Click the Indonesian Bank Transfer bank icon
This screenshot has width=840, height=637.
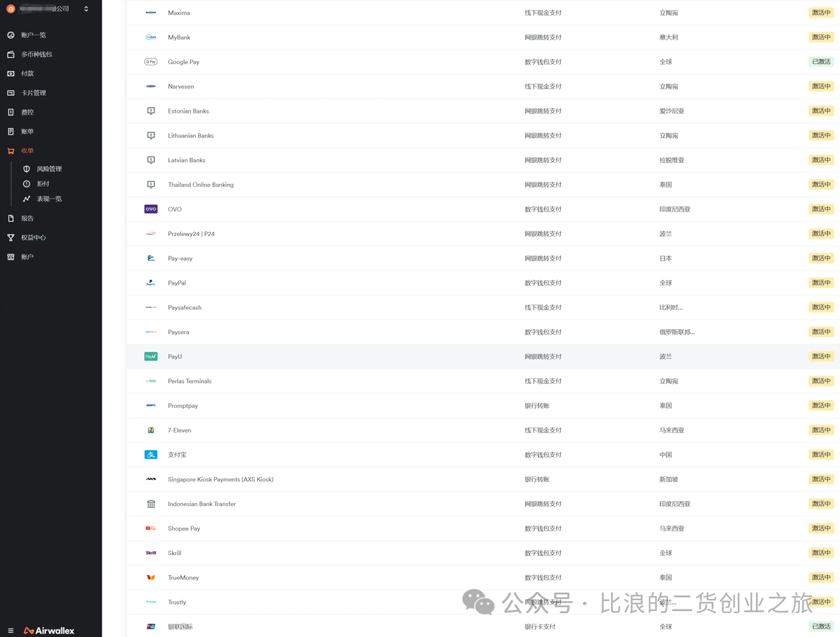[151, 504]
